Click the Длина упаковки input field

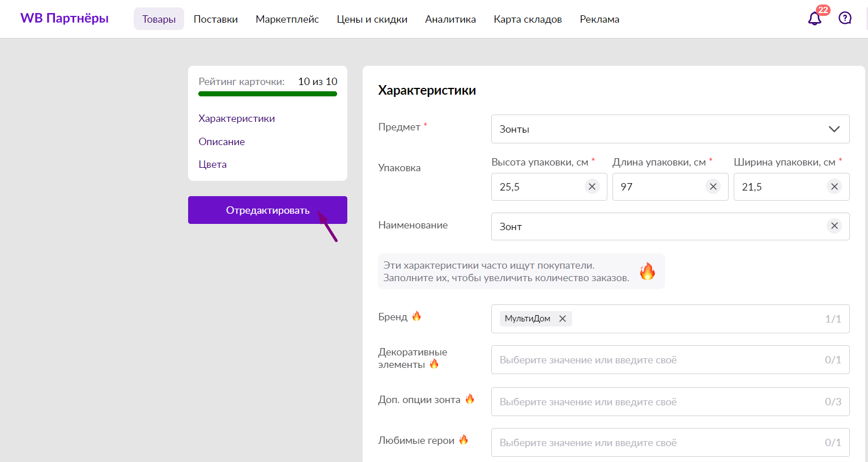pos(670,187)
